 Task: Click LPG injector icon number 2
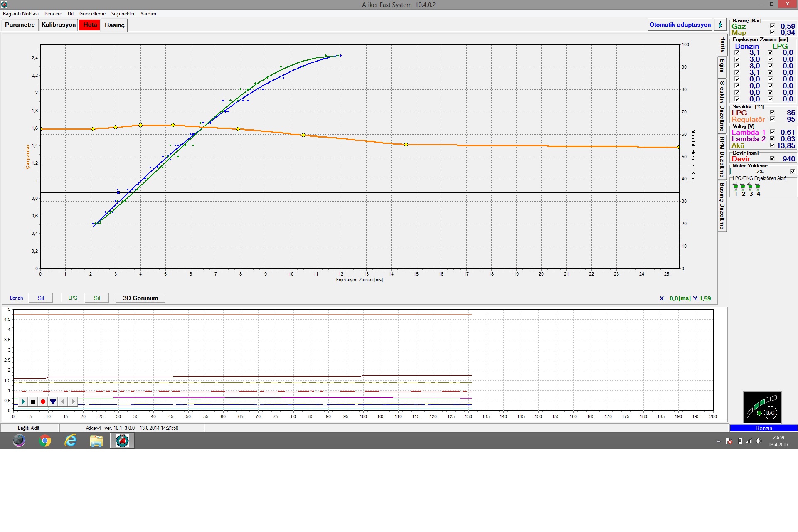743,186
